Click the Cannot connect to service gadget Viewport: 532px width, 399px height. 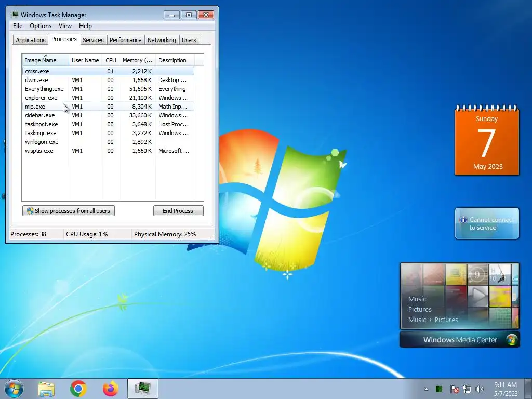(x=487, y=223)
